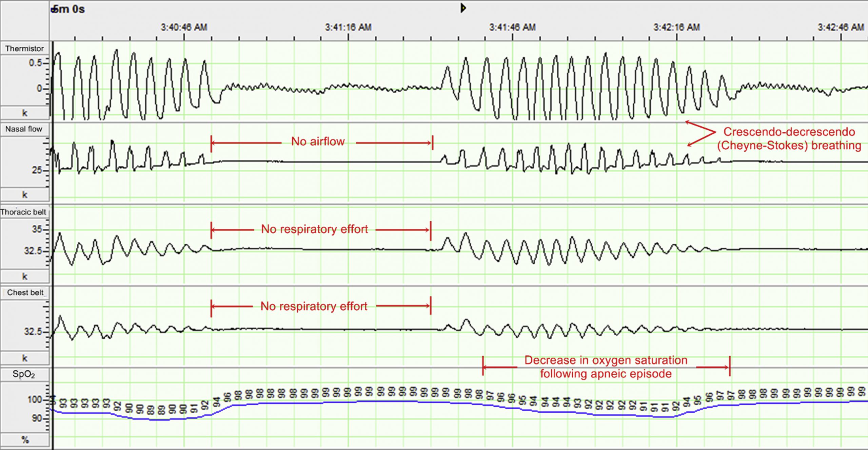Select the Nasal flow channel label

click(24, 129)
